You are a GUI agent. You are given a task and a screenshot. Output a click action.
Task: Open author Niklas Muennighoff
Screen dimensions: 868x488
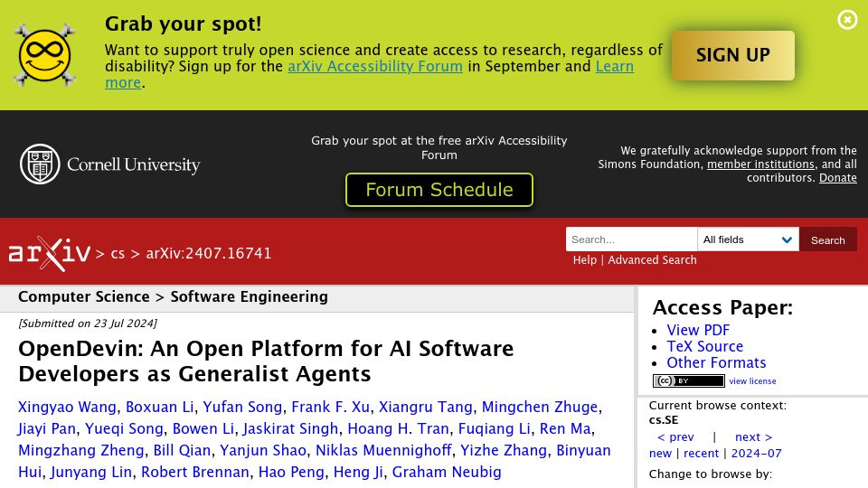[x=383, y=450]
